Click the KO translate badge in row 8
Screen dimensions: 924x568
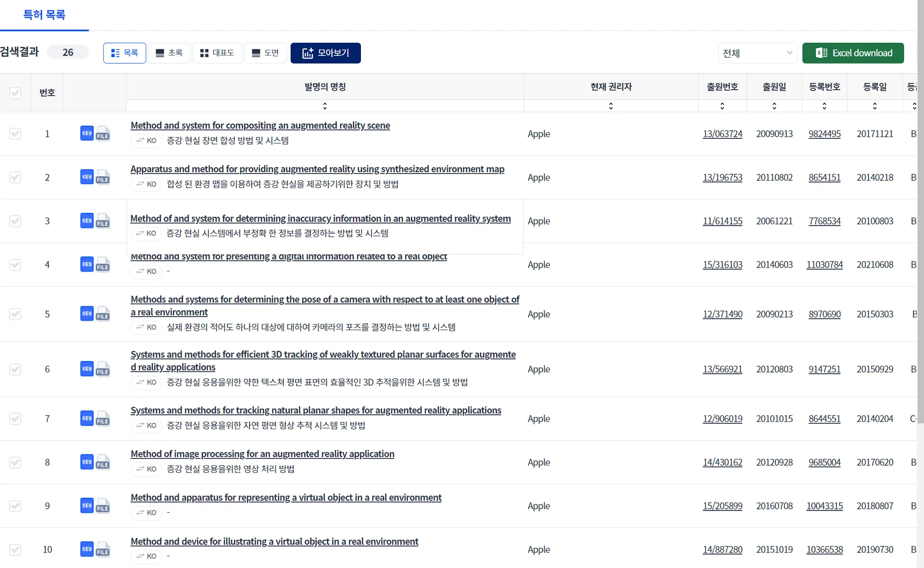coord(146,469)
